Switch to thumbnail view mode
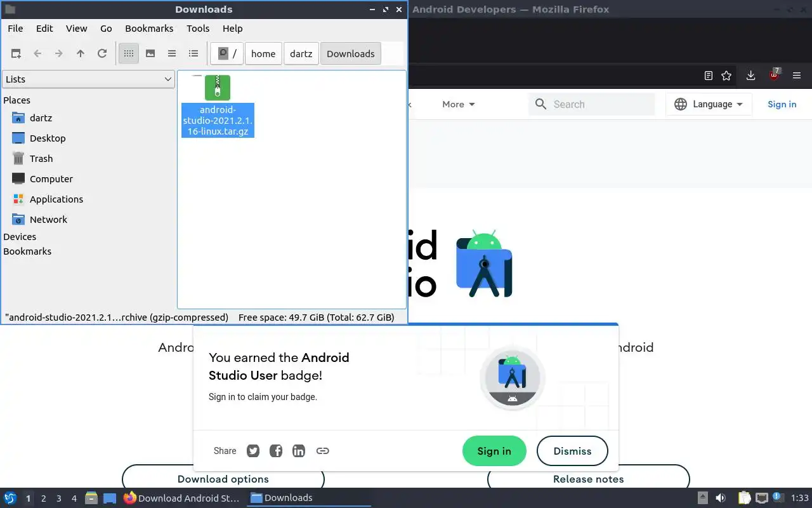This screenshot has width=812, height=508. click(x=150, y=54)
